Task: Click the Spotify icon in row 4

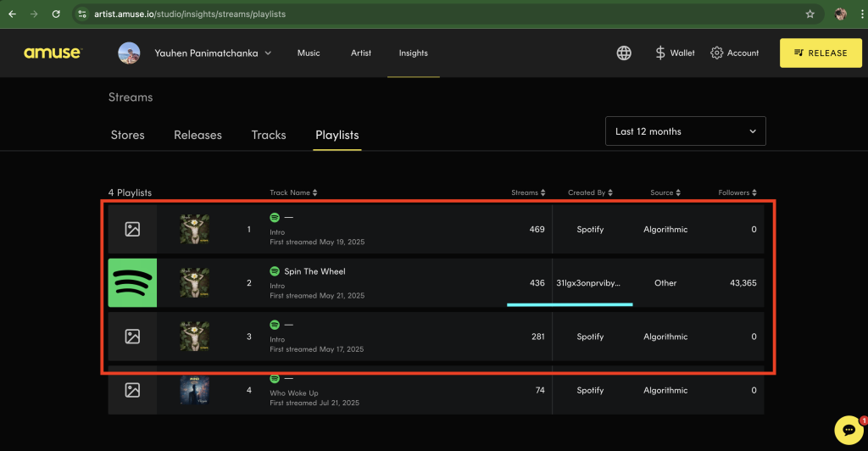Action: point(275,378)
